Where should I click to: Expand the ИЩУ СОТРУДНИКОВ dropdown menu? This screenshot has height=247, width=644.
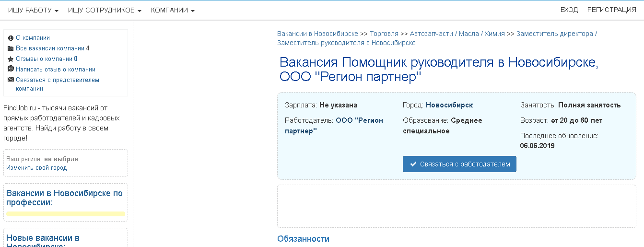click(x=105, y=10)
